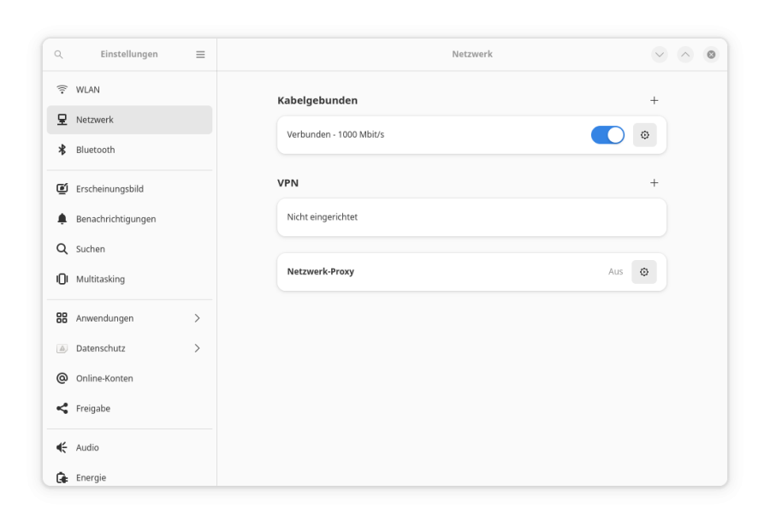Click the up-chevron window button in header
The width and height of the screenshot is (770, 532).
pos(685,55)
